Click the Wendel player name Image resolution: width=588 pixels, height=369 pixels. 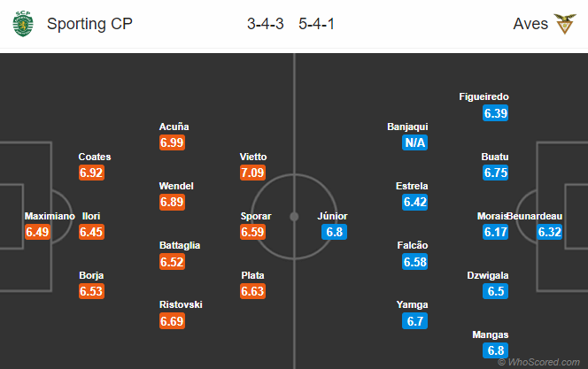176,186
